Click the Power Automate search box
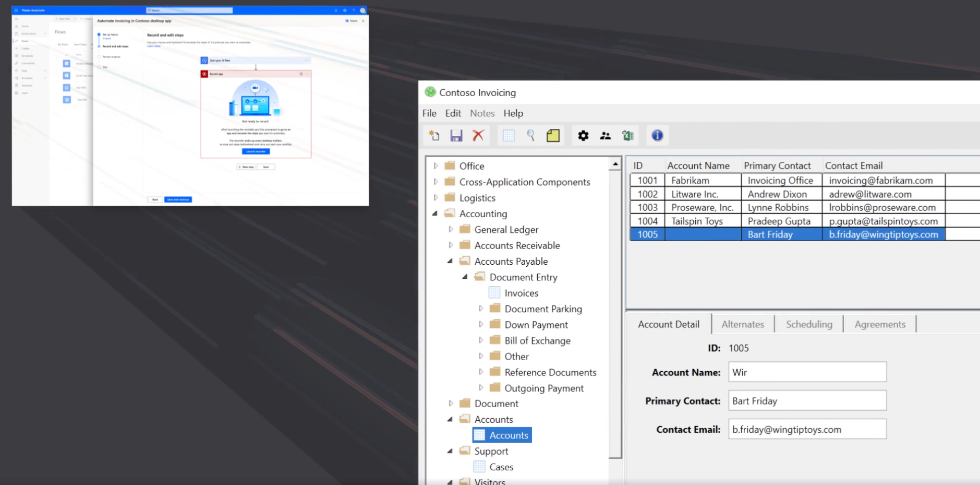The width and height of the screenshot is (980, 485). [x=189, y=10]
